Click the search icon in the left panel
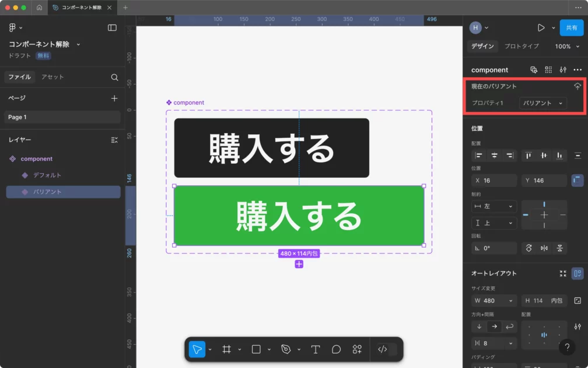588x368 pixels. click(114, 77)
